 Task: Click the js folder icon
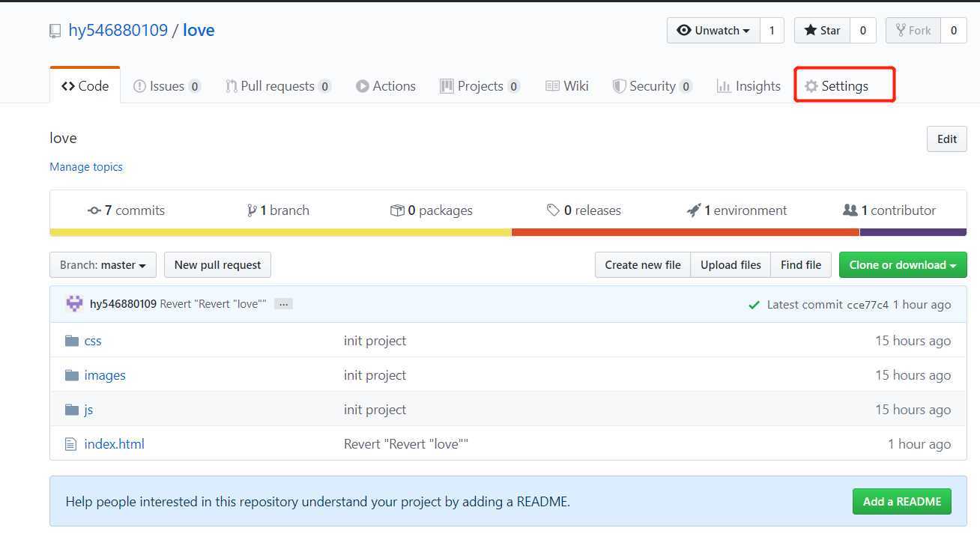point(72,410)
